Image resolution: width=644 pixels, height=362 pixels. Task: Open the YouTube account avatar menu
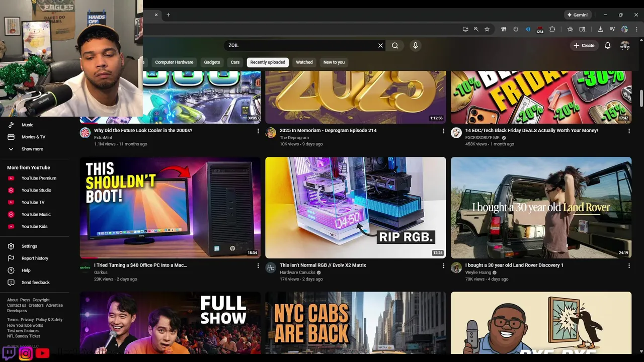pyautogui.click(x=625, y=45)
